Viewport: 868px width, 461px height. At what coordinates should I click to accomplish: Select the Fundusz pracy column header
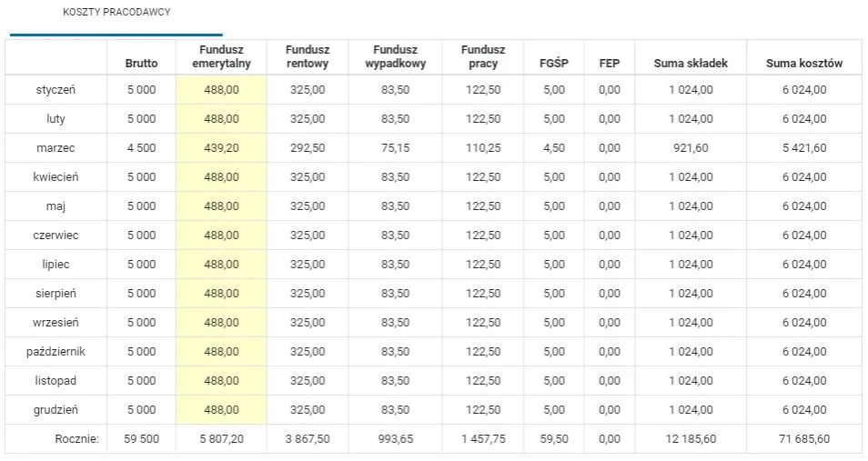tap(483, 56)
